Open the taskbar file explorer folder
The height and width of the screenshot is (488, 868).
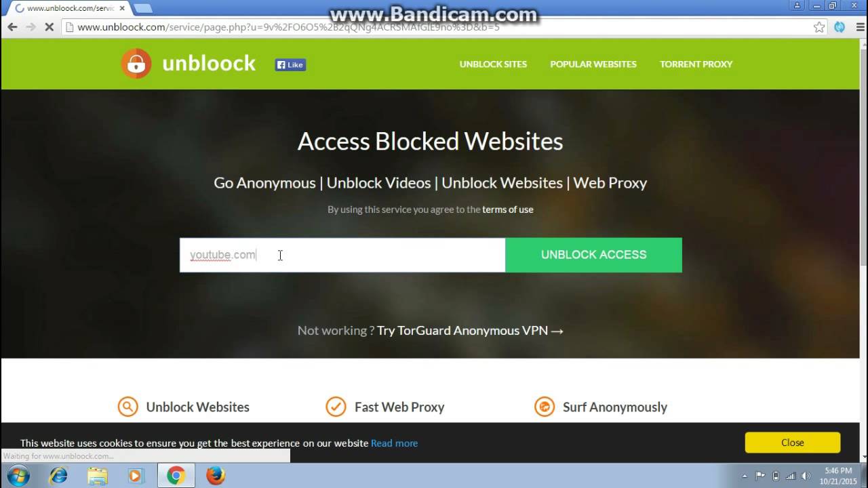tap(97, 476)
